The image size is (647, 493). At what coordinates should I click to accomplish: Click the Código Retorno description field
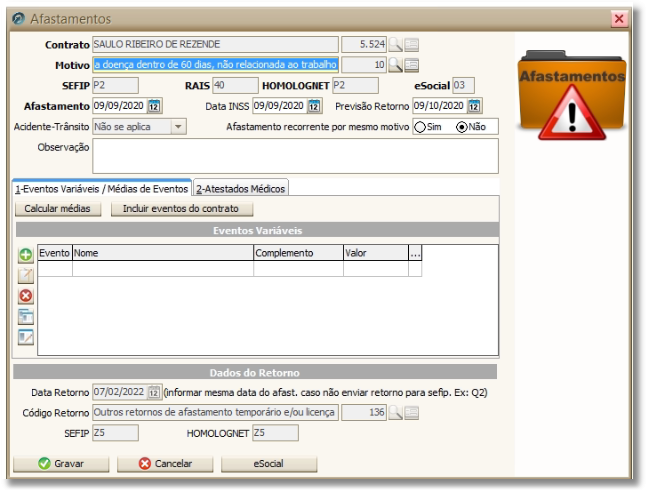pos(215,413)
